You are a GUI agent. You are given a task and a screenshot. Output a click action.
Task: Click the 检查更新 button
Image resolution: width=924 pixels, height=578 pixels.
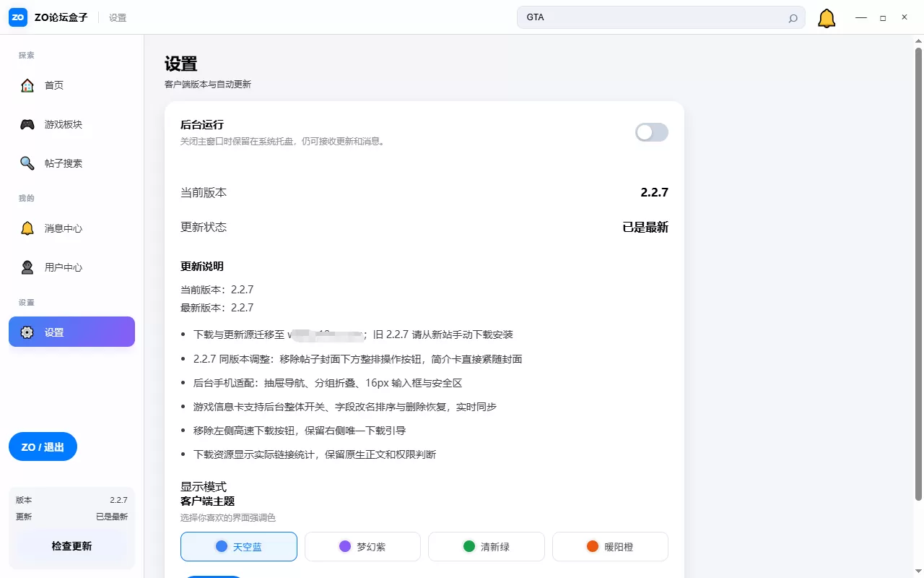click(x=71, y=546)
